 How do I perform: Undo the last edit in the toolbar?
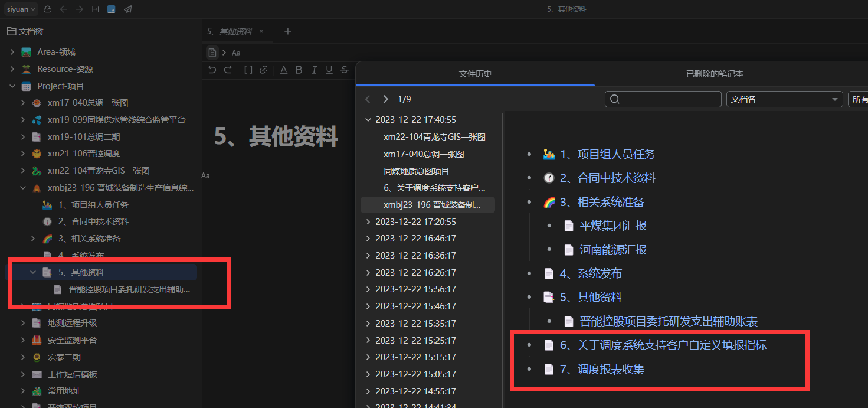click(212, 70)
